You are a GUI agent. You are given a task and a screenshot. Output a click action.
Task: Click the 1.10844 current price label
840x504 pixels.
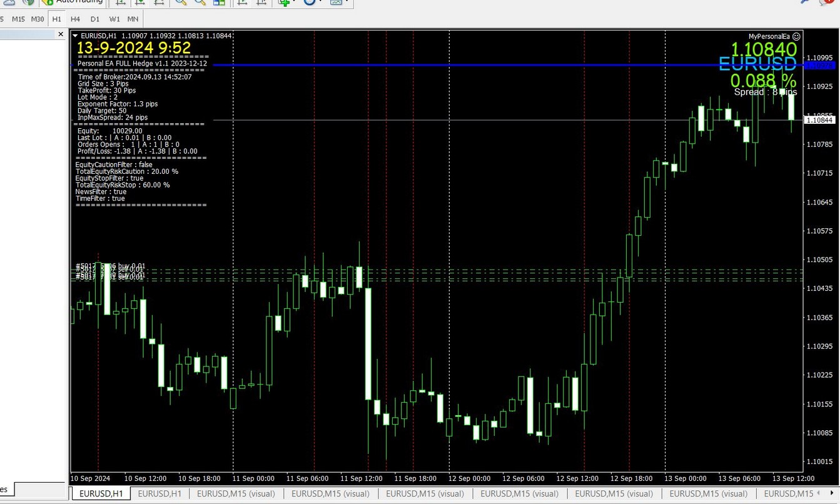[819, 119]
